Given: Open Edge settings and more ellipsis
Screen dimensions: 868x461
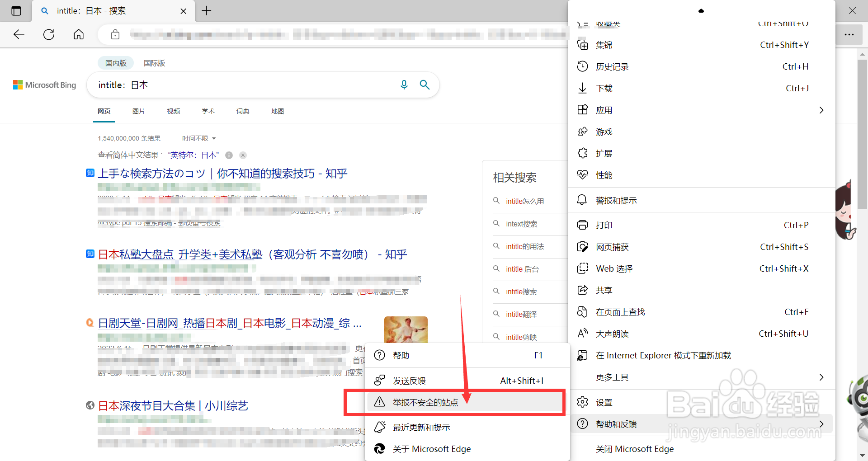Looking at the screenshot, I should click(849, 34).
